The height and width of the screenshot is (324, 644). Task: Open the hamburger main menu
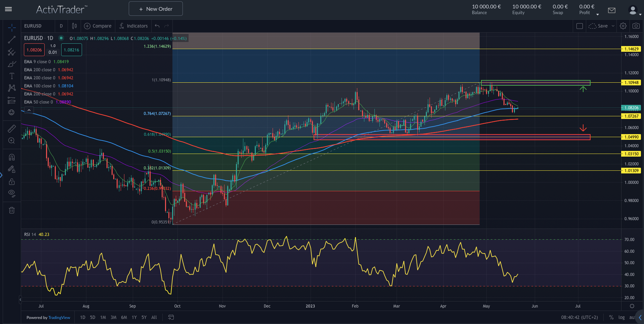tap(8, 9)
